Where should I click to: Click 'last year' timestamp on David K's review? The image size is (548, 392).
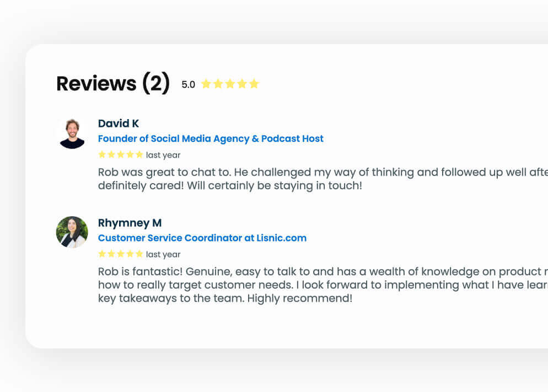point(163,155)
